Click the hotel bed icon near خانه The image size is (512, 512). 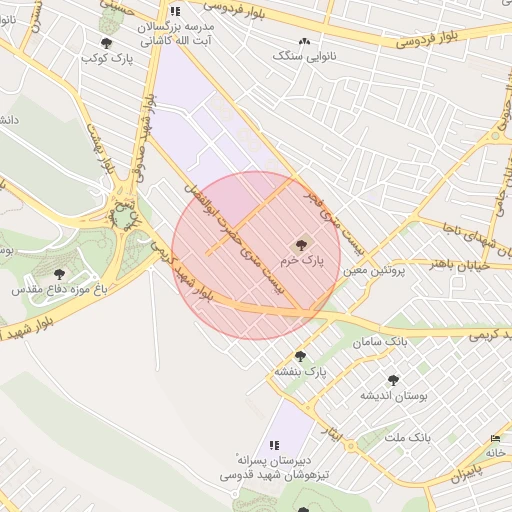(x=495, y=439)
